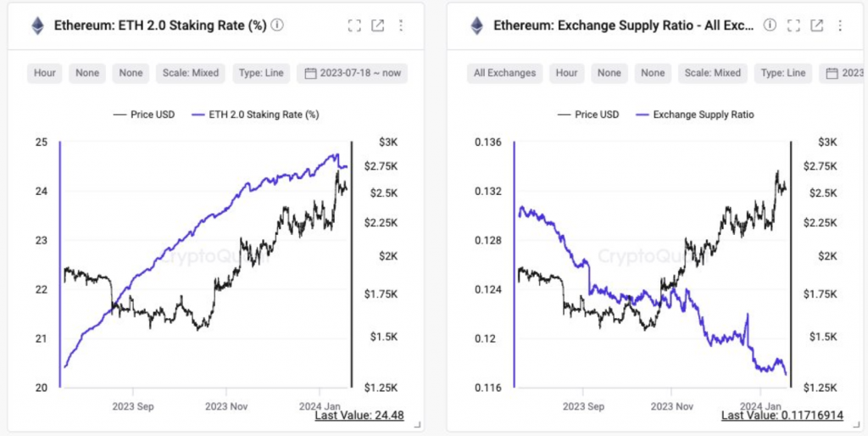This screenshot has height=436, width=868.
Task: Click info icon beside ETH 2.0 Staking Rate title
Action: tap(276, 25)
